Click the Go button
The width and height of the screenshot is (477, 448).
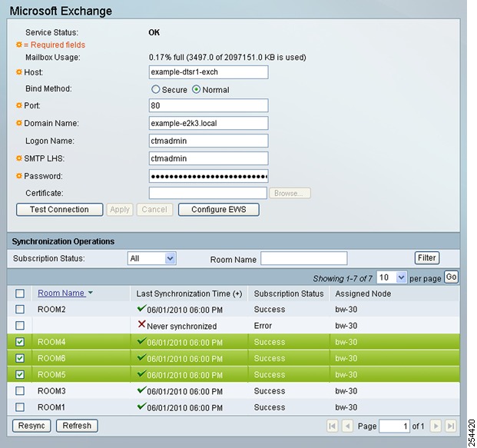(x=451, y=277)
